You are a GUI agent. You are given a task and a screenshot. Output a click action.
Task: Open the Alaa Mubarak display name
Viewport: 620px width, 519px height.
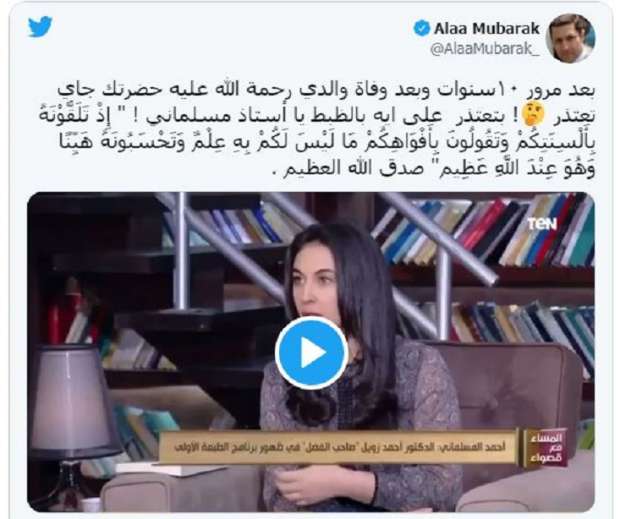487,28
